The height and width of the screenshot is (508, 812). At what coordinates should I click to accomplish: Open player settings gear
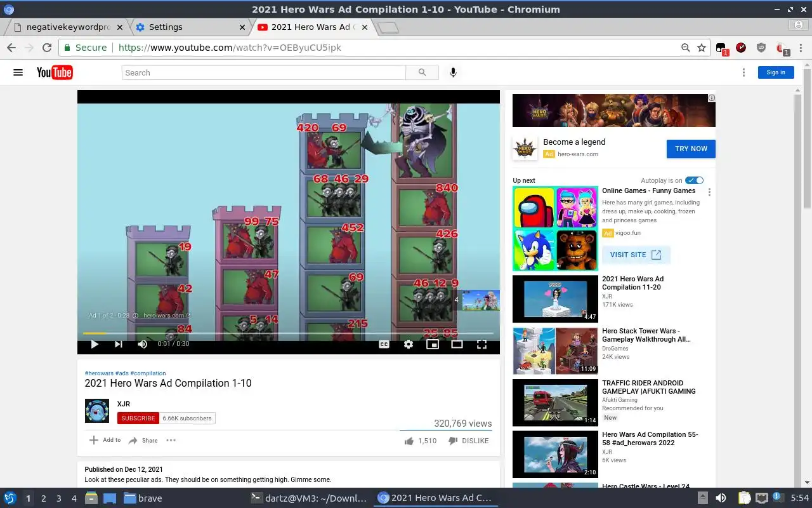(409, 344)
